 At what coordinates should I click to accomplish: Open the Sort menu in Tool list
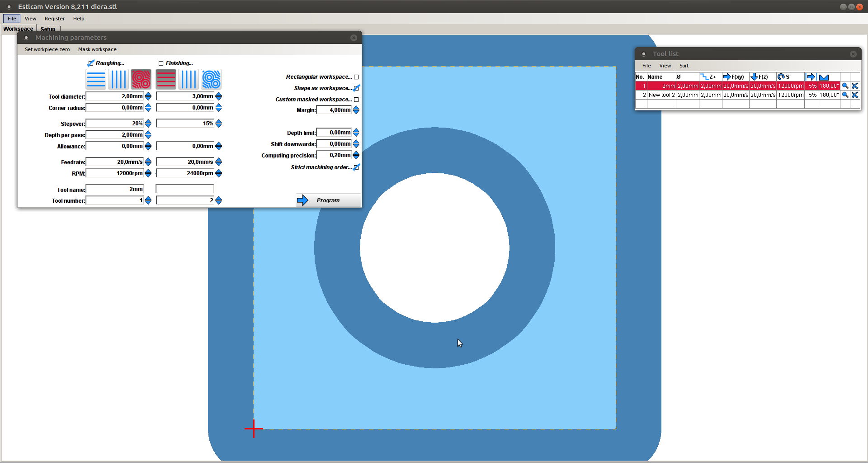click(x=684, y=66)
